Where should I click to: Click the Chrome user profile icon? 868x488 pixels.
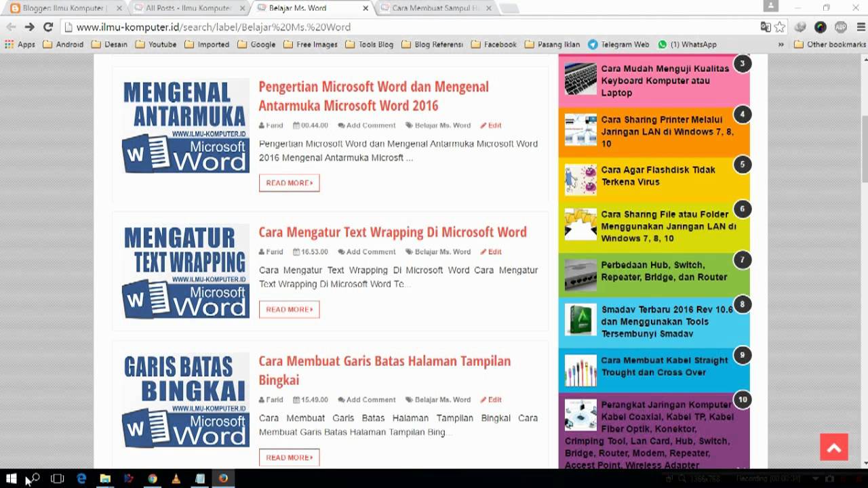770,6
